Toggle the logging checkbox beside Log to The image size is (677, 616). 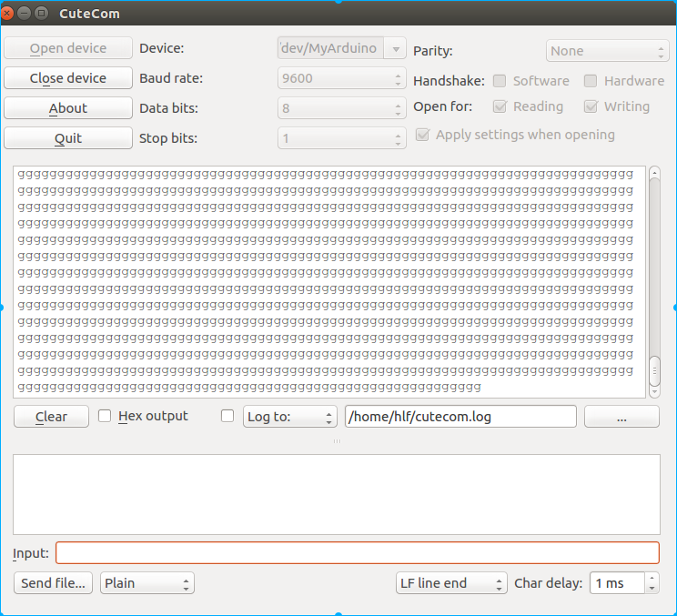(x=227, y=416)
